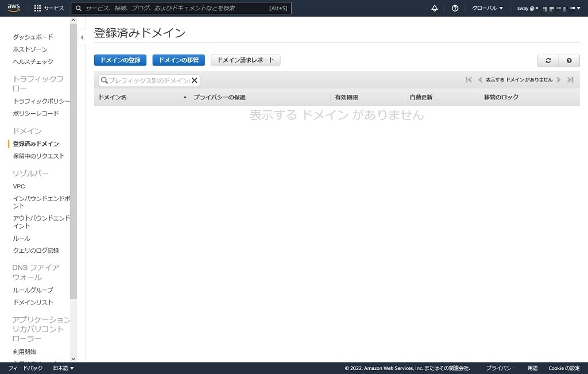Go to previous page arrow icon
This screenshot has width=588, height=374.
(x=480, y=79)
